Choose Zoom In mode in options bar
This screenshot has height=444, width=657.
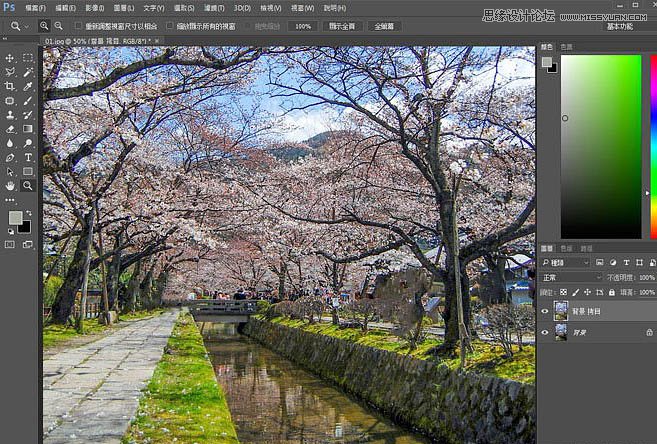pos(44,26)
